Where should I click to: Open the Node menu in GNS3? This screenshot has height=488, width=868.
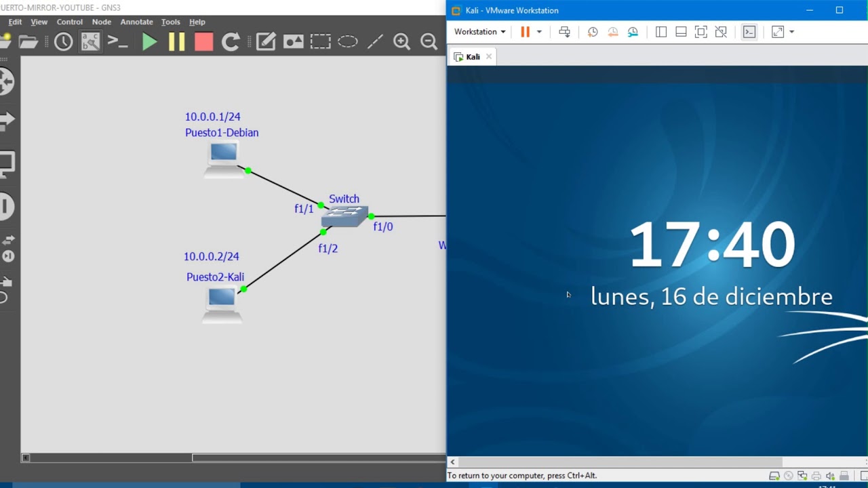coord(102,22)
